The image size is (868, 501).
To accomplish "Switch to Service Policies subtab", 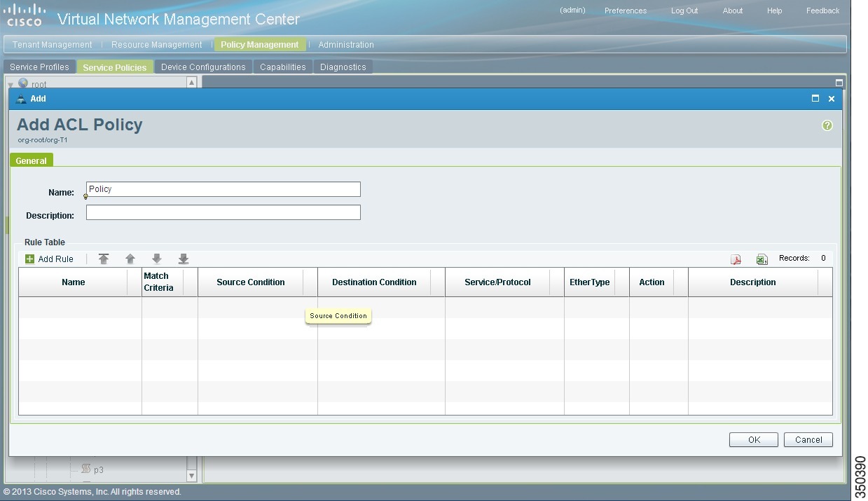I will [x=115, y=67].
